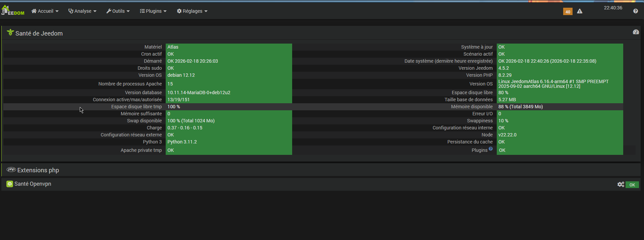Click the Démarré value OK 2026-02-18 20:26:03

pos(193,61)
